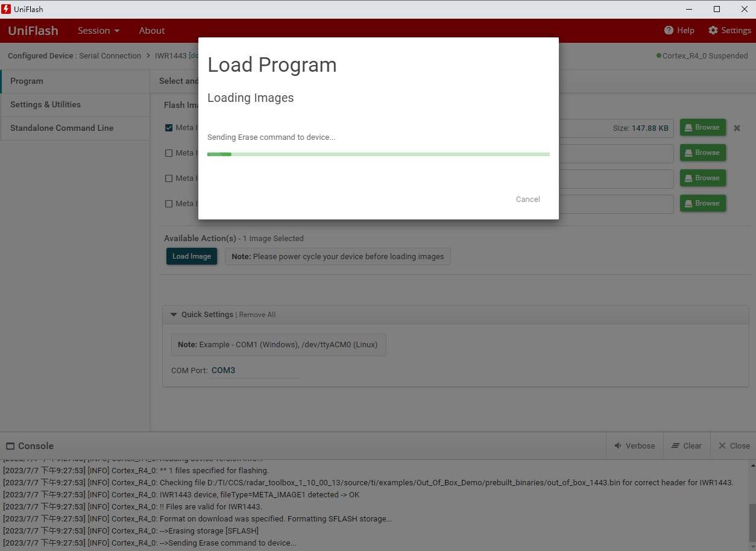Viewport: 756px width, 551px height.
Task: Click the Serial Connection breadcrumb
Action: (110, 56)
